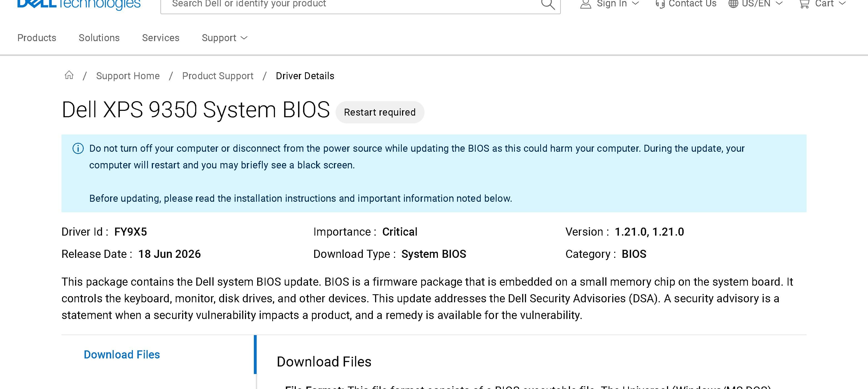The height and width of the screenshot is (389, 868).
Task: Expand the Sign In dropdown chevron
Action: (635, 3)
